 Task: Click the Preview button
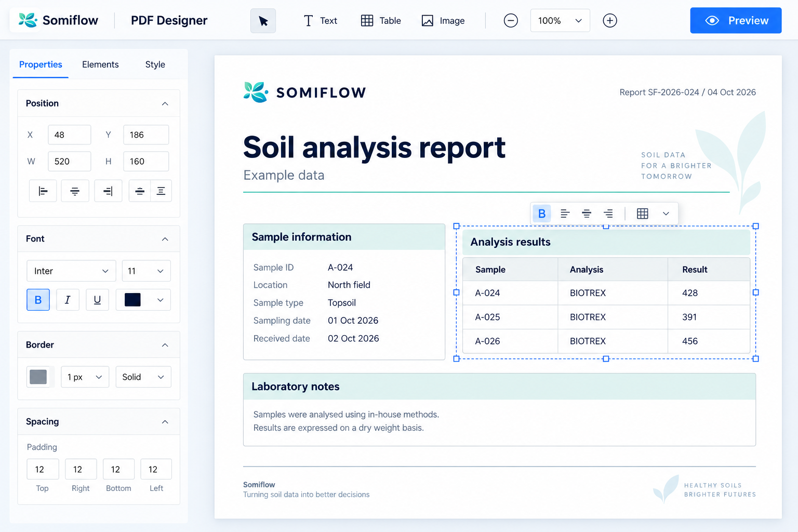pos(736,21)
